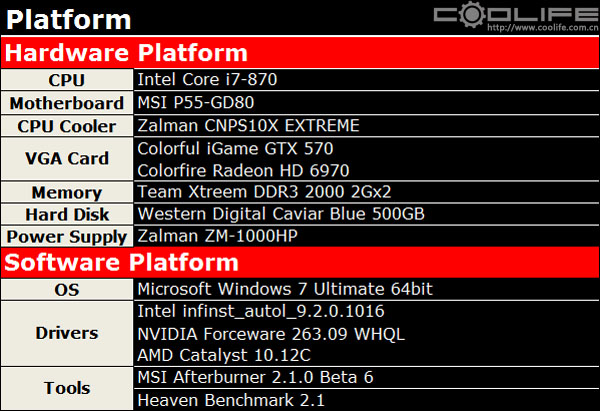Screen dimensions: 600x411
Task: Select the 'Hard Disk' label cell
Action: [x=67, y=214]
